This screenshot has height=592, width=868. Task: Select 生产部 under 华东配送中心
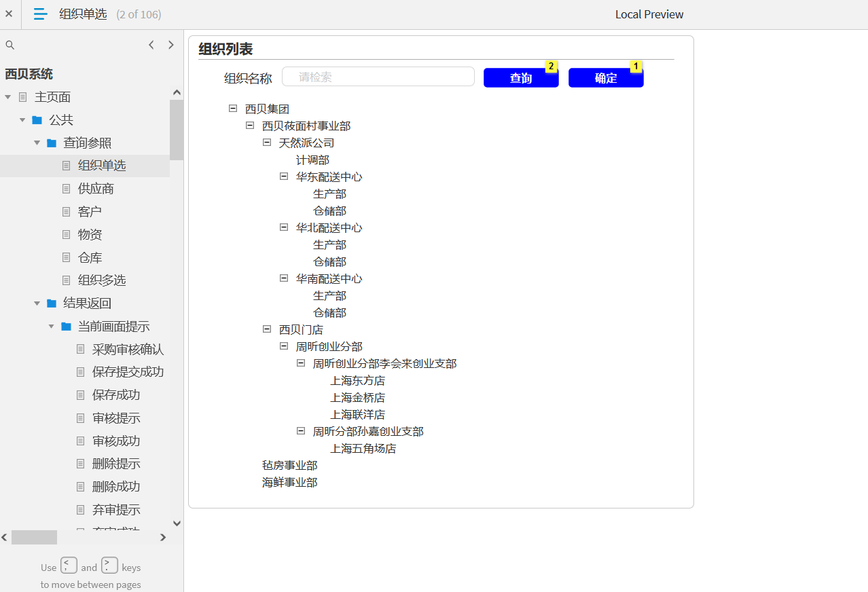tap(329, 194)
